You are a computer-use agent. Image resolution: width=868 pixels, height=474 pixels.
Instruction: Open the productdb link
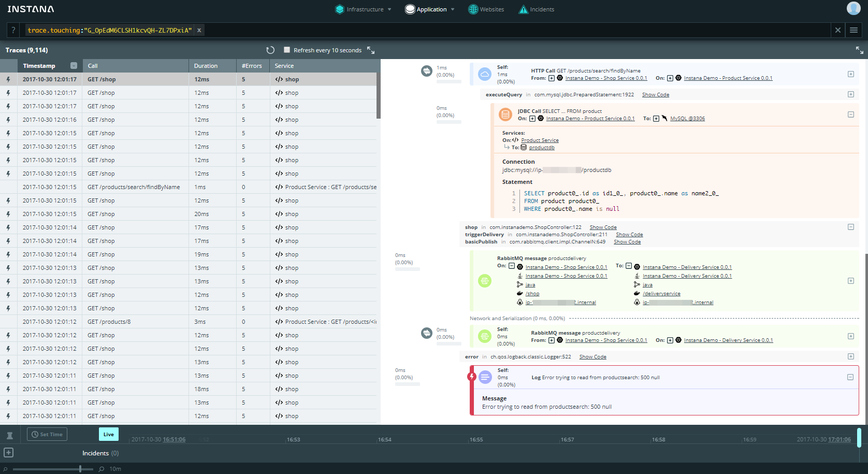542,148
